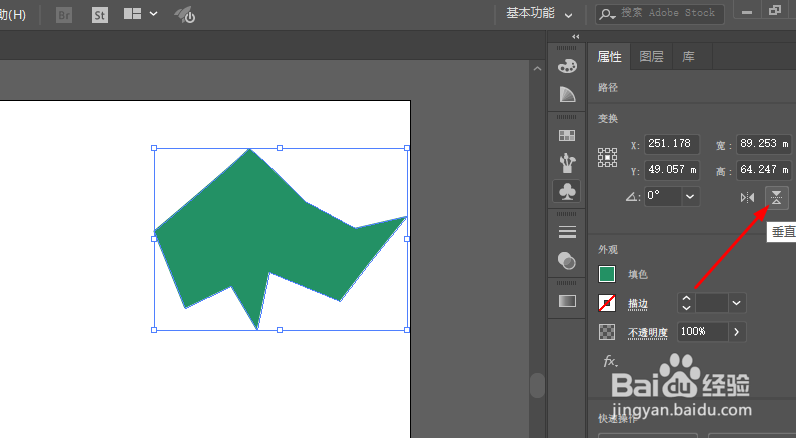This screenshot has height=438, width=796.
Task: Click the rotation angle field 0°
Action: pos(662,196)
